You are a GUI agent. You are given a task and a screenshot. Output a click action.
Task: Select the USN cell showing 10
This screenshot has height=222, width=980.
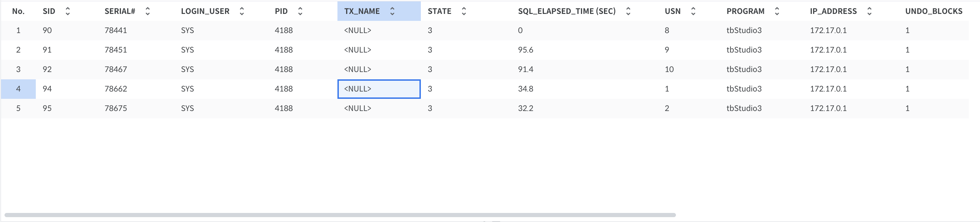669,69
